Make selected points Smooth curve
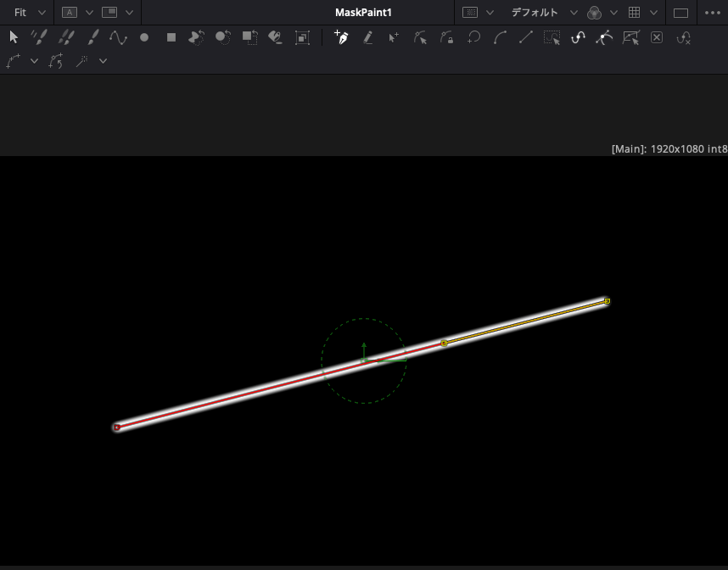Viewport: 728px width, 570px height. click(x=500, y=37)
